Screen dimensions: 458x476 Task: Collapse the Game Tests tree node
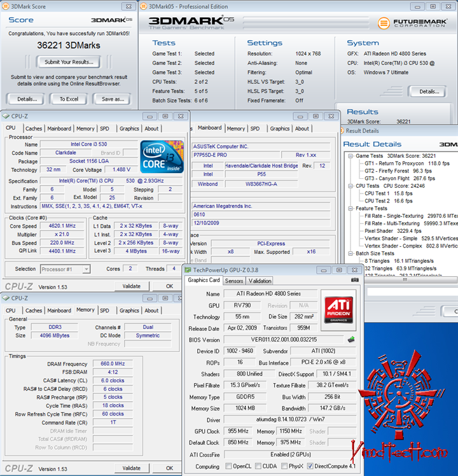(x=350, y=156)
